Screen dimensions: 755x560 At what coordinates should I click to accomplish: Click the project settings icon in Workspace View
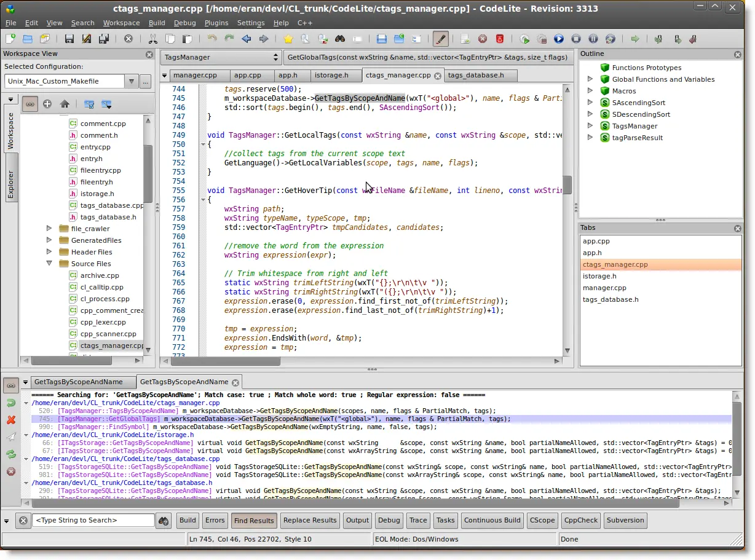(89, 104)
